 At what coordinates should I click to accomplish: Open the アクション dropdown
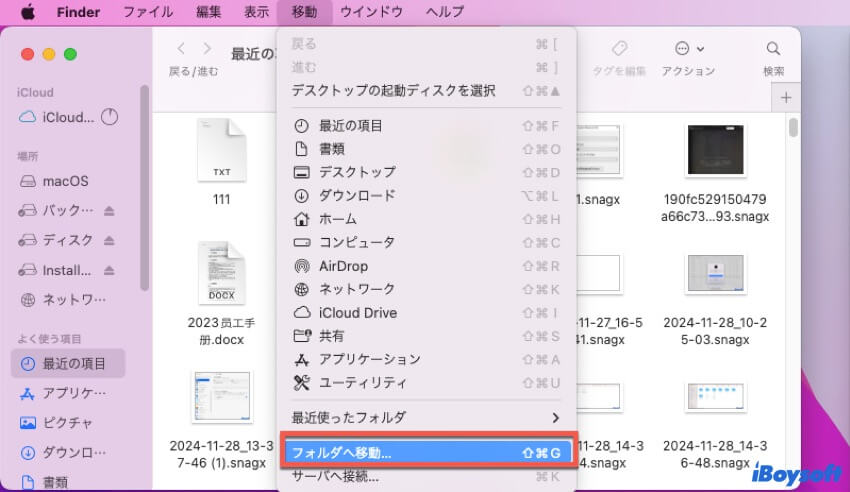688,49
